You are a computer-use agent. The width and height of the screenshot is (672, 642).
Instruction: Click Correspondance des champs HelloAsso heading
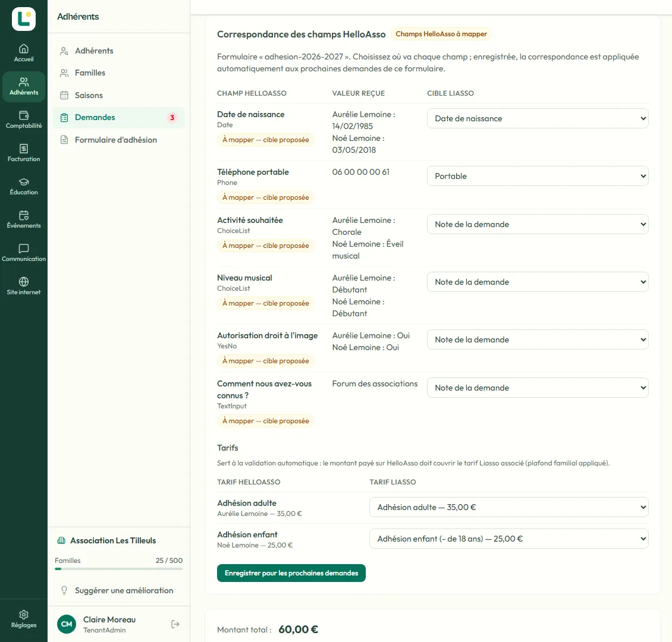[302, 34]
